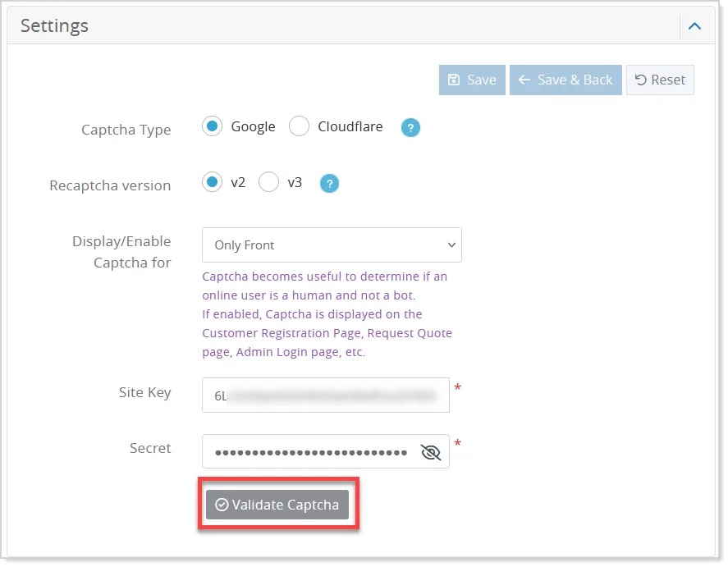Focus the Site Key input field

pyautogui.click(x=326, y=396)
